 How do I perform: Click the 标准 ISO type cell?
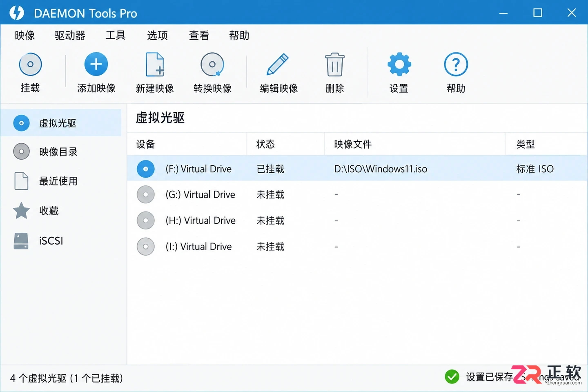click(x=535, y=169)
